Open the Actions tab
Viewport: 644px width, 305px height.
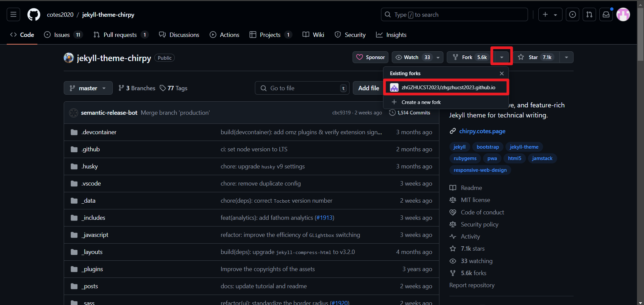pyautogui.click(x=224, y=35)
